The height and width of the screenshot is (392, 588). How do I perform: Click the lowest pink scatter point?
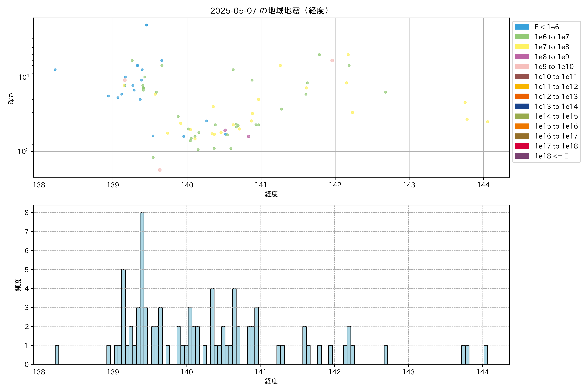[x=160, y=170]
